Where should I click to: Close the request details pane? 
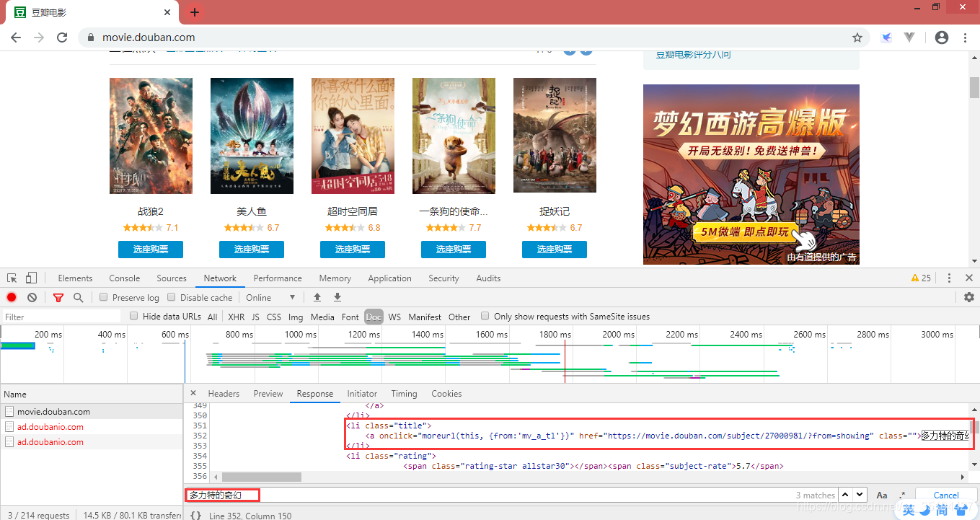[x=193, y=394]
